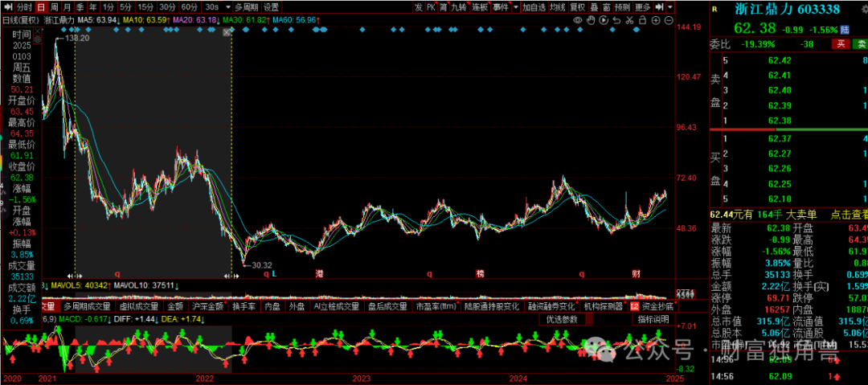Click the collapse arrow icon before 分时
The width and height of the screenshot is (868, 385).
tap(6, 7)
